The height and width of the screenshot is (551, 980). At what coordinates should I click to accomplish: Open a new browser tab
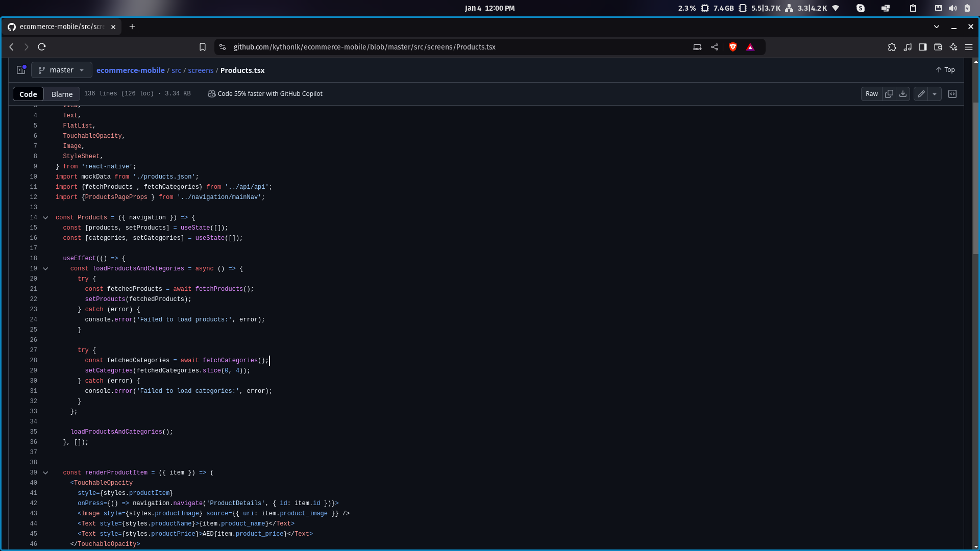[132, 27]
